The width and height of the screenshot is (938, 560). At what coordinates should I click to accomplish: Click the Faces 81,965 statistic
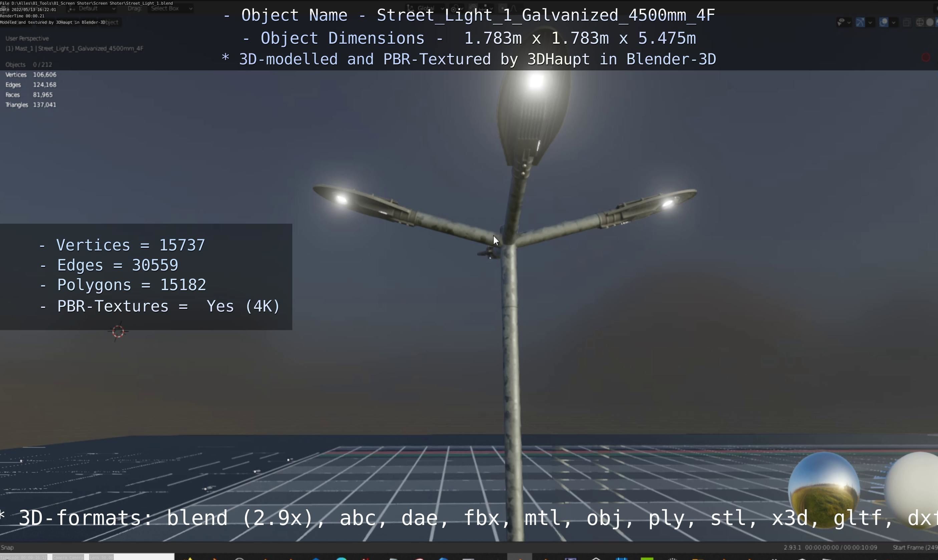click(29, 95)
